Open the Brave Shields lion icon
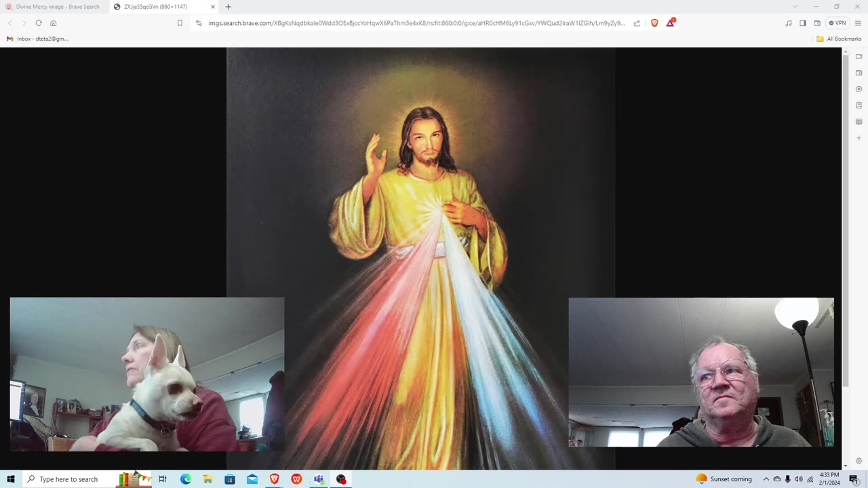Viewport: 868px width, 488px height. (x=654, y=23)
